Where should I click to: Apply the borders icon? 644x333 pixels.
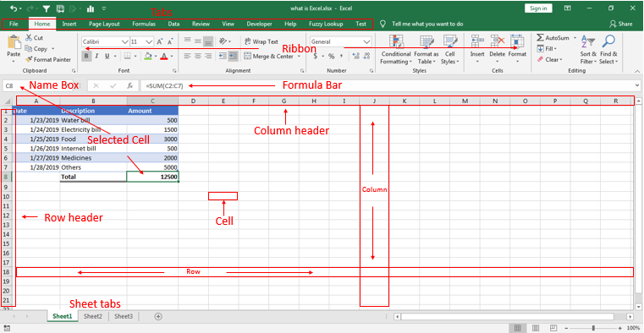(x=128, y=56)
